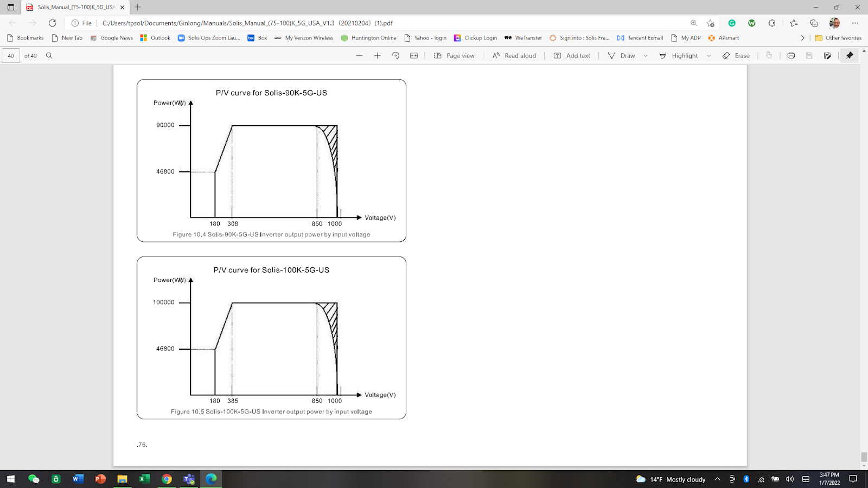Open the Collections panel
868x488 pixels.
[x=814, y=23]
